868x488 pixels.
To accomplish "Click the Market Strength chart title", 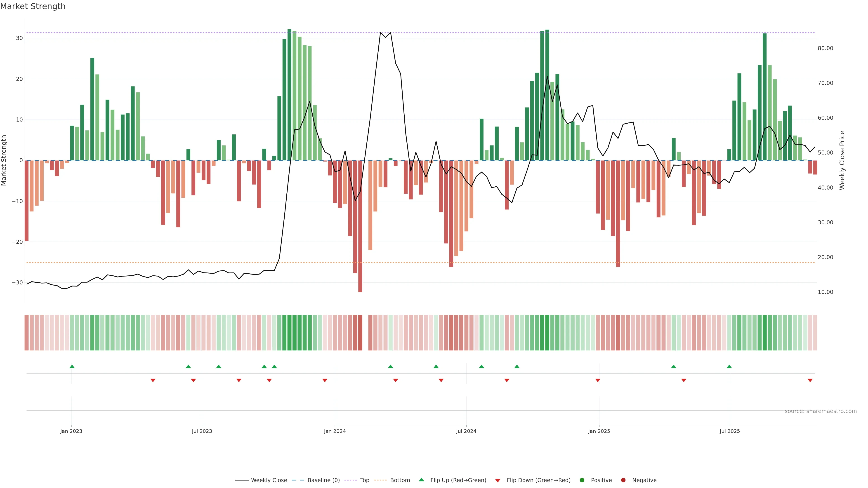I will pyautogui.click(x=33, y=6).
